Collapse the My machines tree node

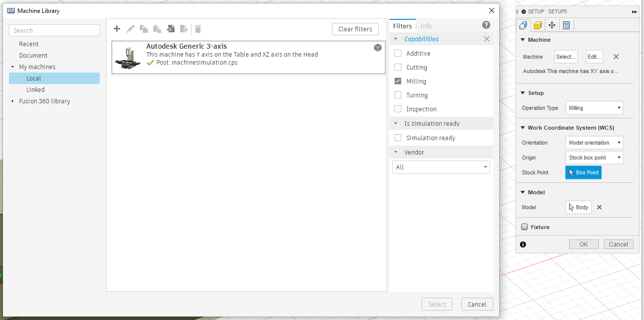coord(13,67)
